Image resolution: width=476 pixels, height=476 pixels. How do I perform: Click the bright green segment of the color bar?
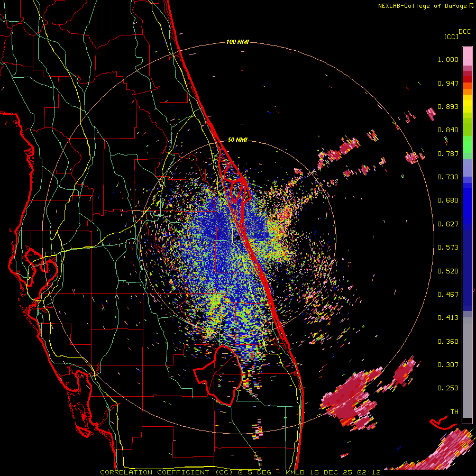pos(467,144)
